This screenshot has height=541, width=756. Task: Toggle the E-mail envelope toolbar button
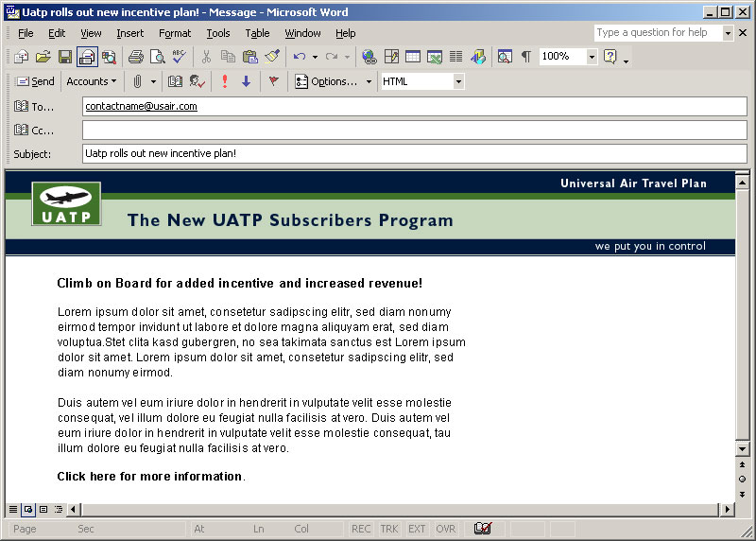(87, 57)
